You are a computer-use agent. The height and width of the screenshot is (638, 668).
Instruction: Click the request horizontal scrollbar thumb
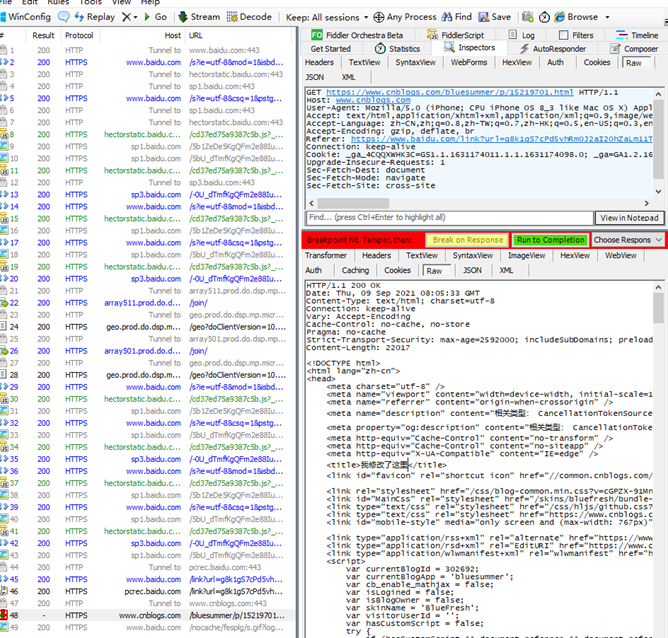pos(353,204)
